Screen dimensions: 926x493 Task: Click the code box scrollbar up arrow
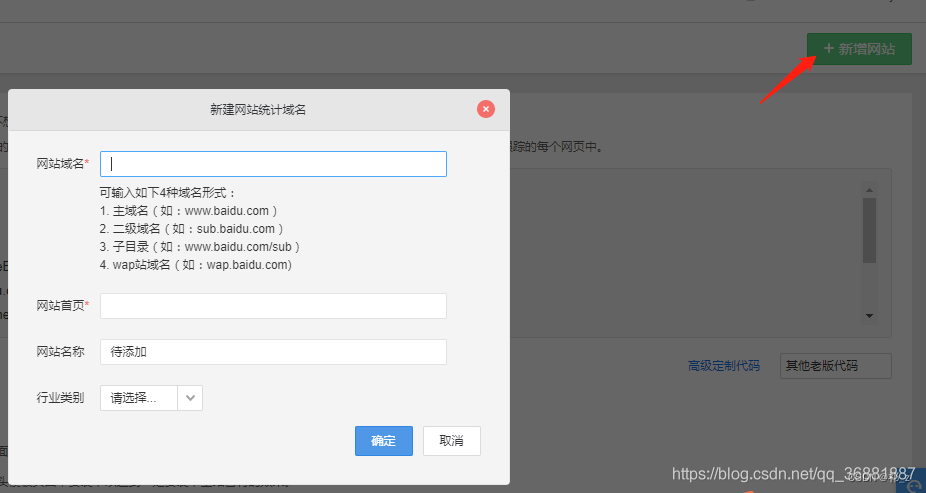869,190
